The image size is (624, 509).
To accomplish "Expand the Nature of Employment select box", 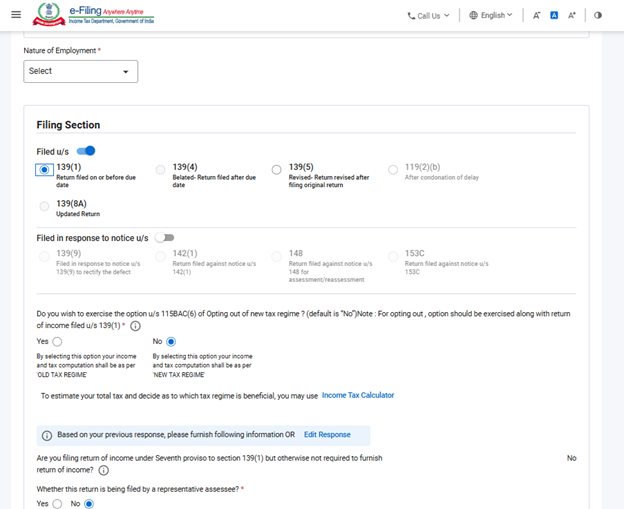I will point(81,71).
